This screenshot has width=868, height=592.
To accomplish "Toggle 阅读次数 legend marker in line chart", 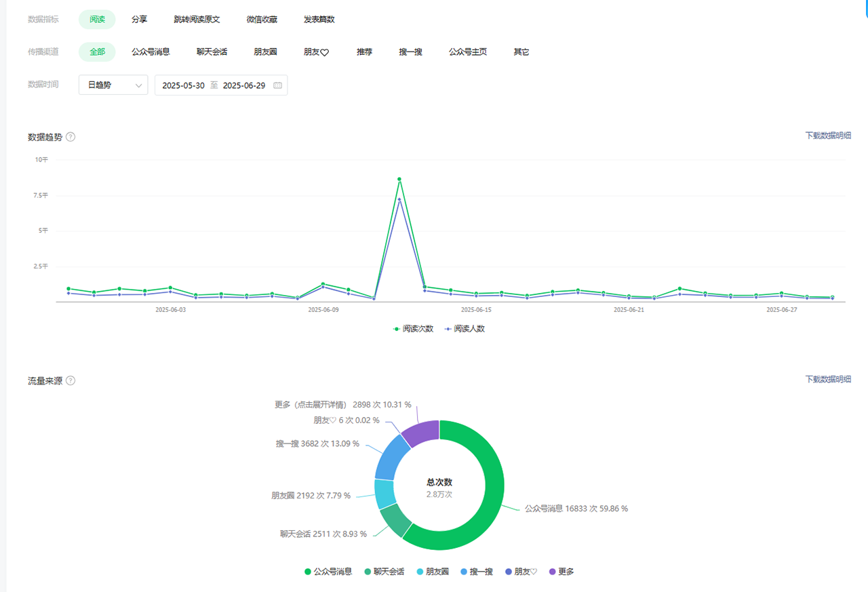I will (x=397, y=329).
